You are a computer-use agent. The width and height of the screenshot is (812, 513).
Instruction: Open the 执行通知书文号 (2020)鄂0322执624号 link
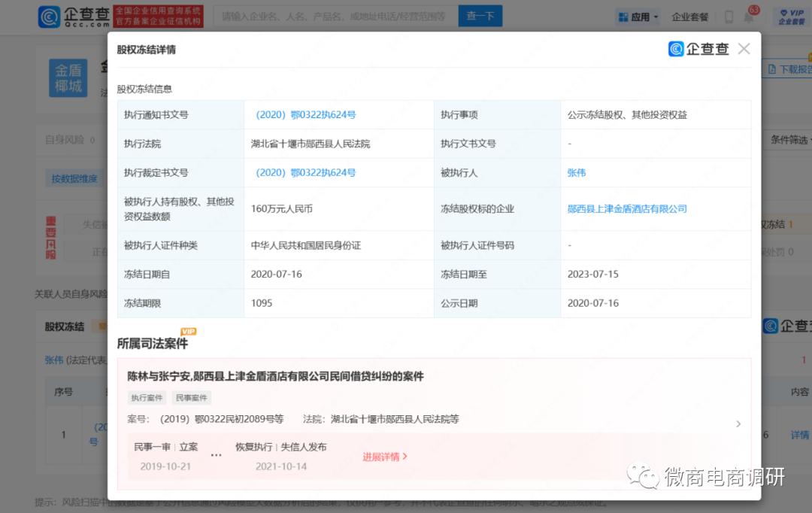[x=305, y=115]
